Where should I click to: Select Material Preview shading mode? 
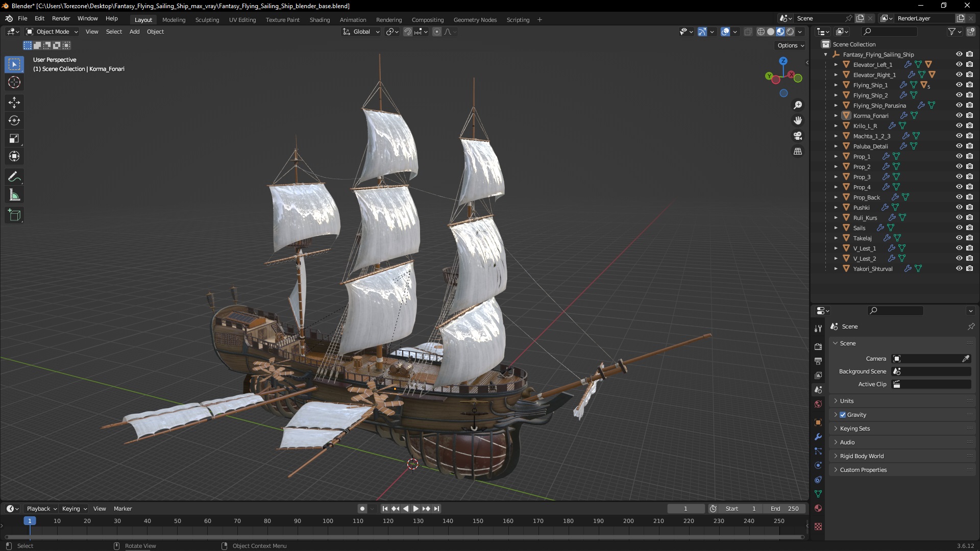click(x=780, y=32)
